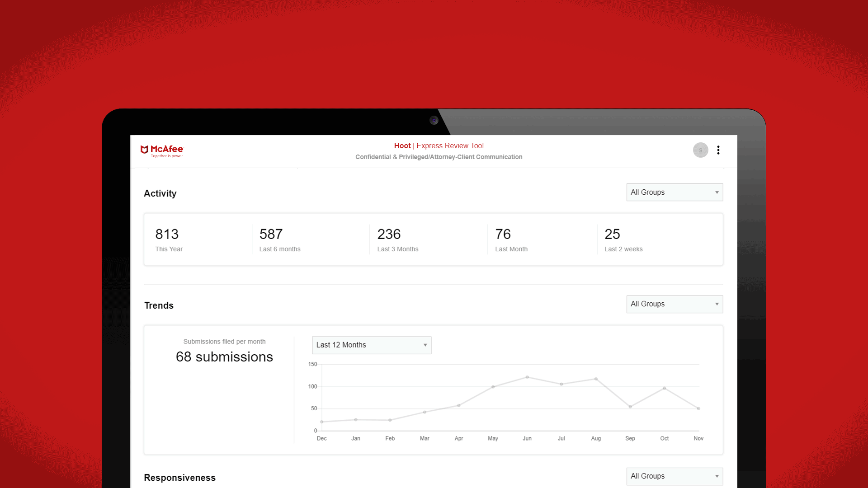
Task: Click the Hoot Express Review Tool title
Action: pyautogui.click(x=439, y=145)
